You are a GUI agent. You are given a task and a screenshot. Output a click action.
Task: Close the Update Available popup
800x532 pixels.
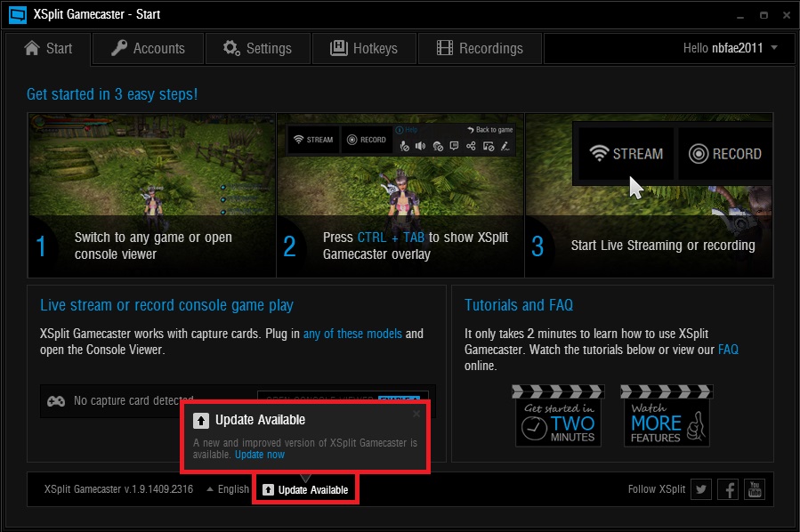tap(416, 413)
